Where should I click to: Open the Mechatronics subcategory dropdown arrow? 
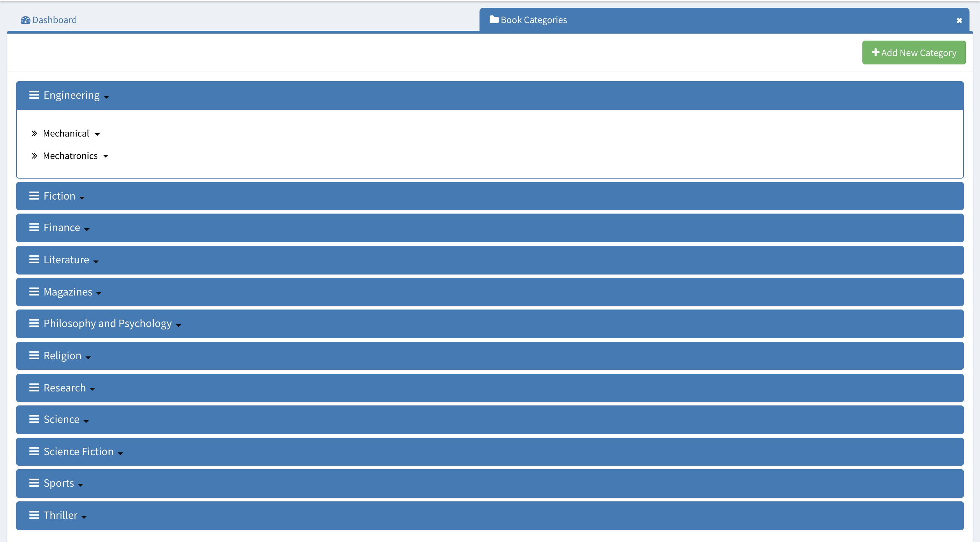click(x=106, y=157)
